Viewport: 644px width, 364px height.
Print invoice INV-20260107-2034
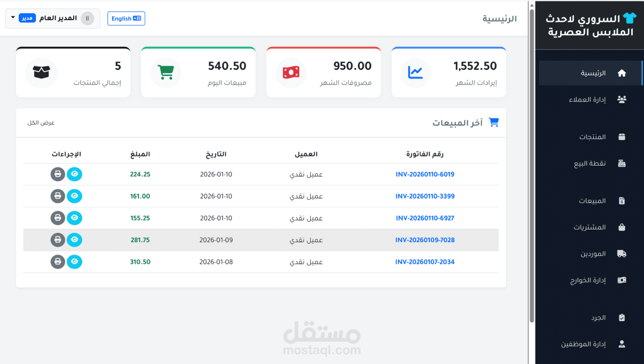pyautogui.click(x=58, y=262)
